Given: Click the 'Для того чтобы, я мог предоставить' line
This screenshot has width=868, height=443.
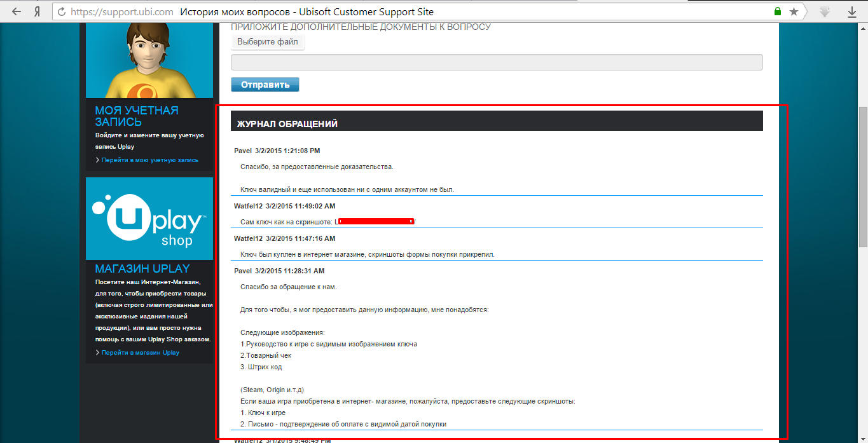Looking at the screenshot, I should click(364, 310).
